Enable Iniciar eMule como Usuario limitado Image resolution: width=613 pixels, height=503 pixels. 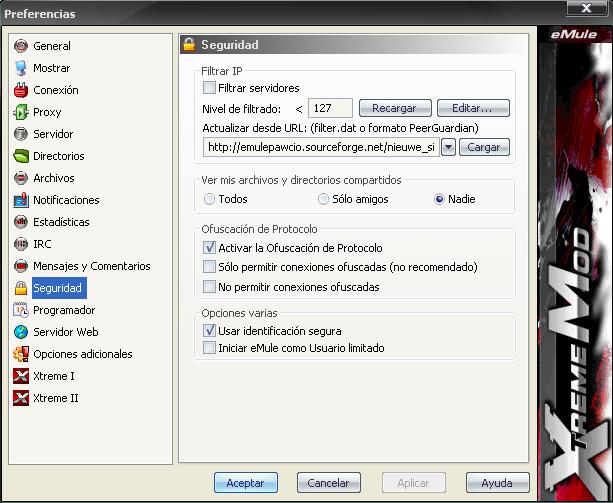point(209,348)
